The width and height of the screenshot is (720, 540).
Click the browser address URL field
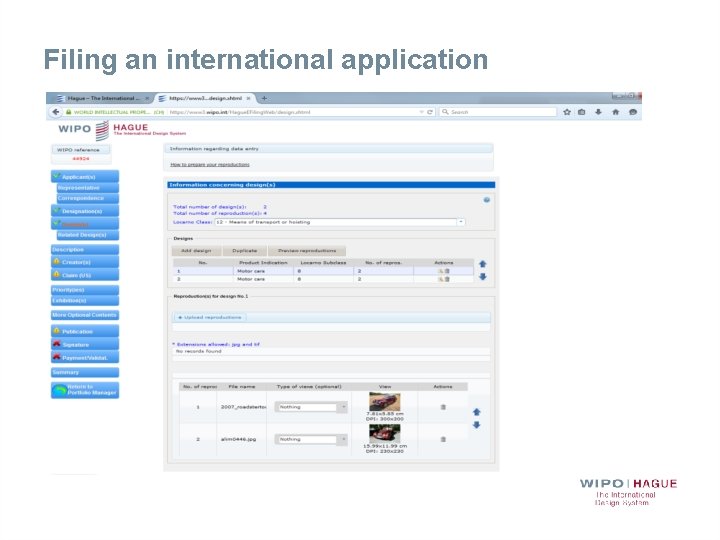(292, 112)
